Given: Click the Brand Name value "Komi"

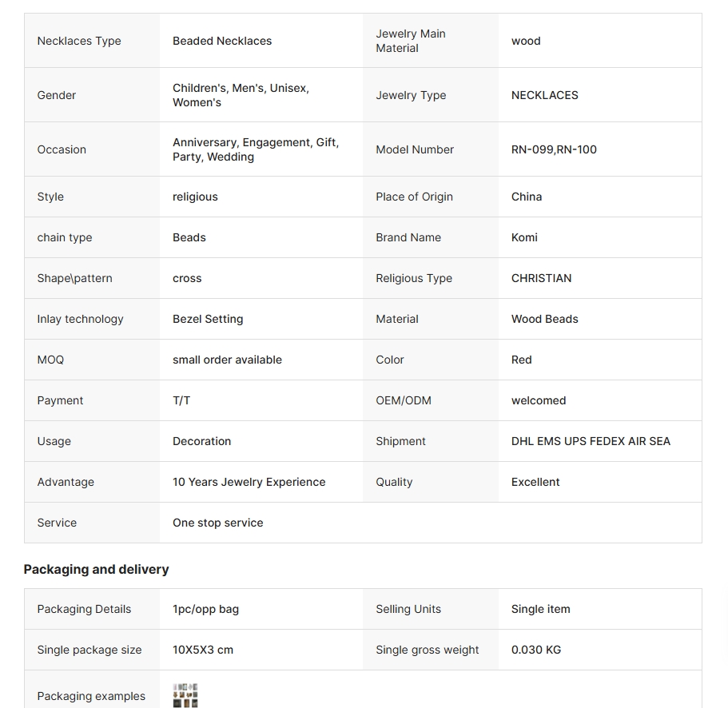Looking at the screenshot, I should 524,237.
